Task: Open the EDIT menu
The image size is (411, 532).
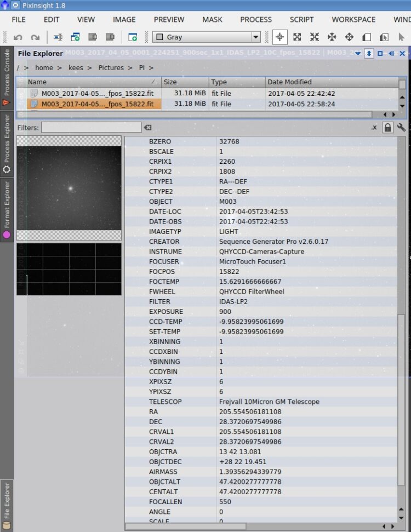Action: (x=52, y=19)
